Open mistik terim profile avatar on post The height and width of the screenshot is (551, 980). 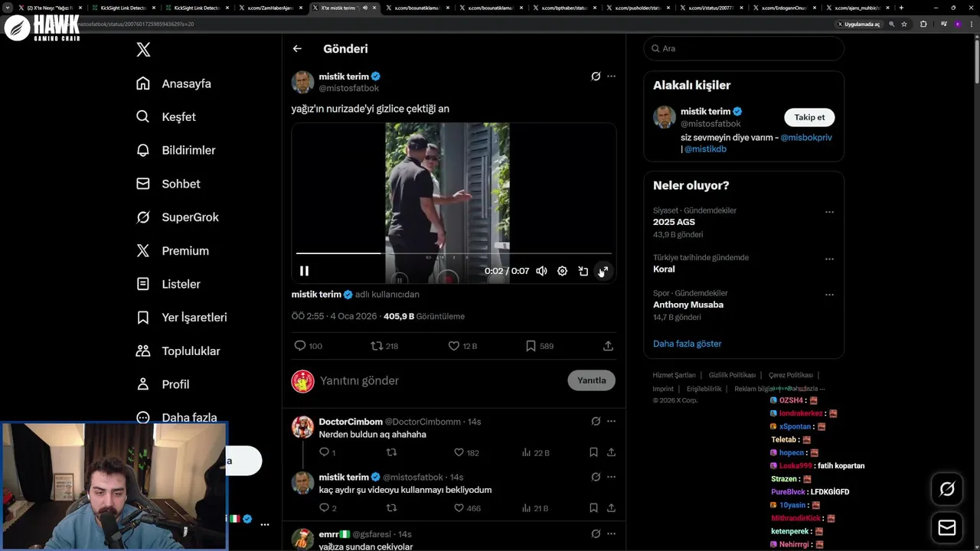(x=302, y=82)
